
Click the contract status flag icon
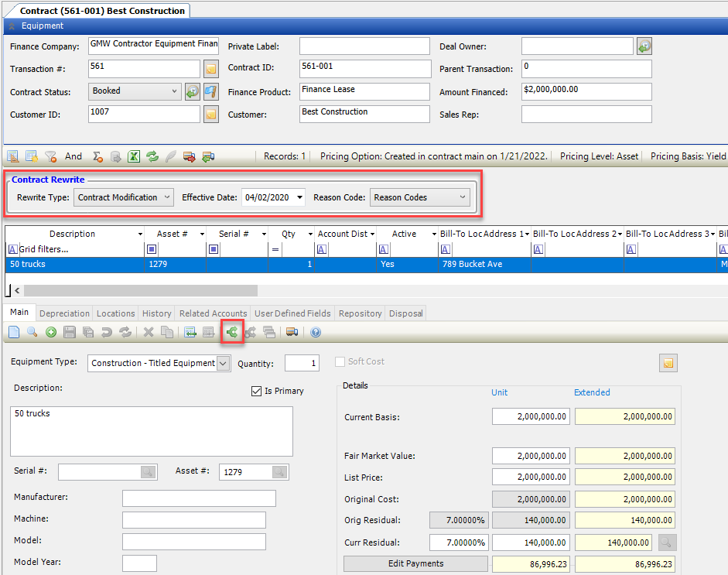[x=211, y=91]
